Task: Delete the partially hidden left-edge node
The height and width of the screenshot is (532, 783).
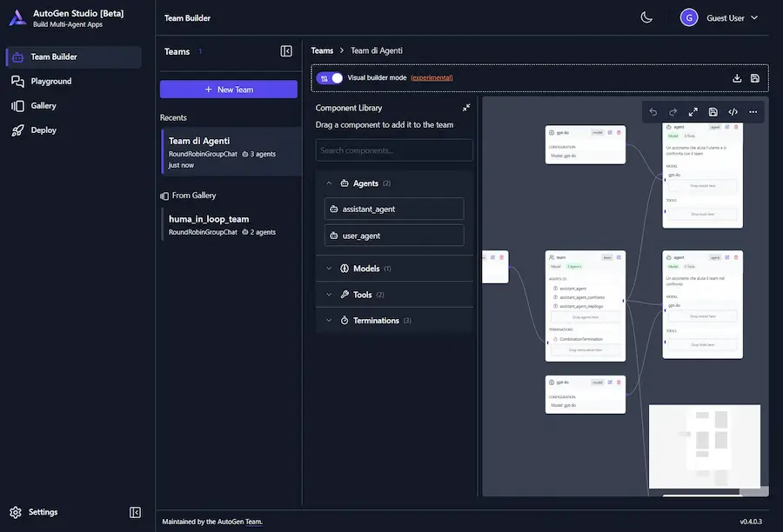Action: (x=502, y=257)
